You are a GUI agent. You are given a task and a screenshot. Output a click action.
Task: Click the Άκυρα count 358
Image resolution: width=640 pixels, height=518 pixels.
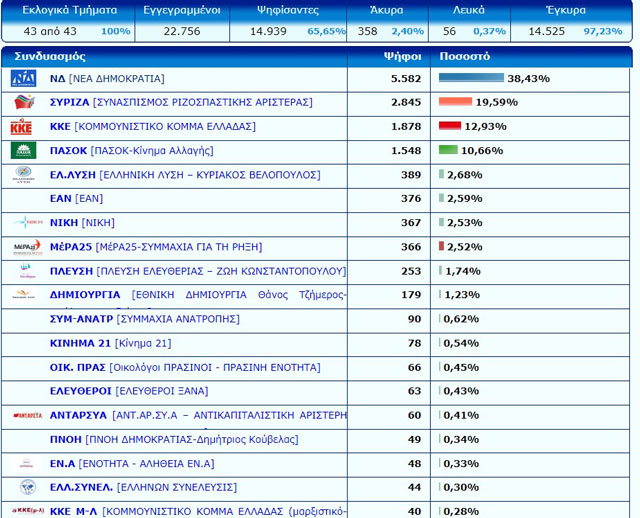click(367, 31)
